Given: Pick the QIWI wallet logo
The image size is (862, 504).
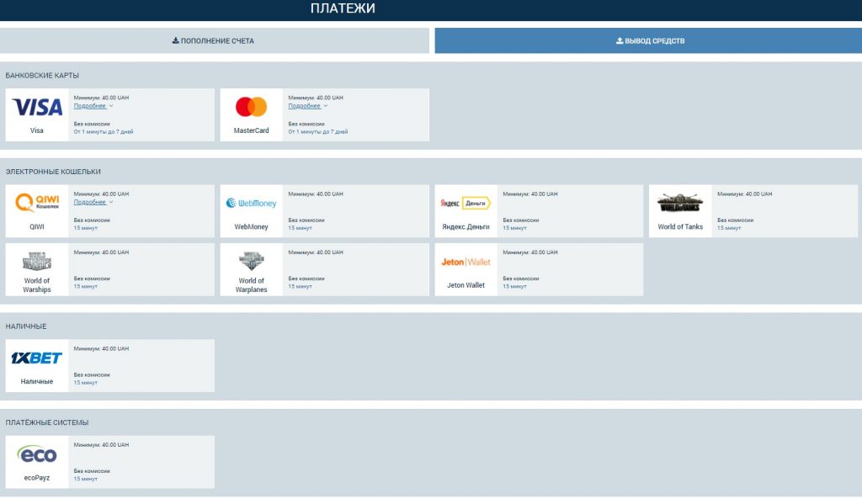Looking at the screenshot, I should pos(37,203).
